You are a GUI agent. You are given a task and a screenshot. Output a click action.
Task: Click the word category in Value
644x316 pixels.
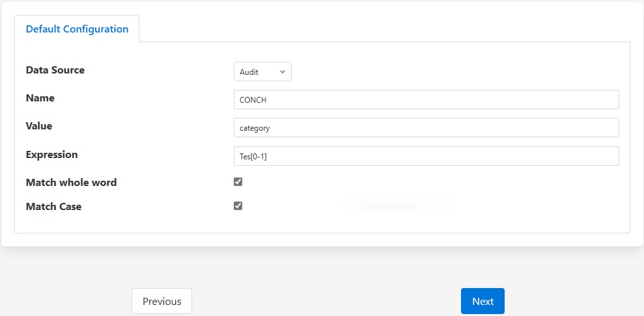pos(255,128)
